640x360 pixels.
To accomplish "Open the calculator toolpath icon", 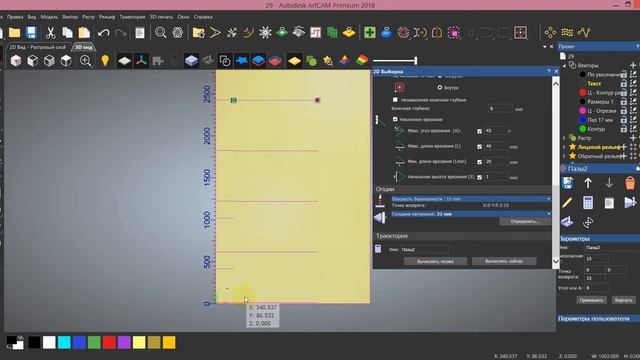I will point(588,202).
